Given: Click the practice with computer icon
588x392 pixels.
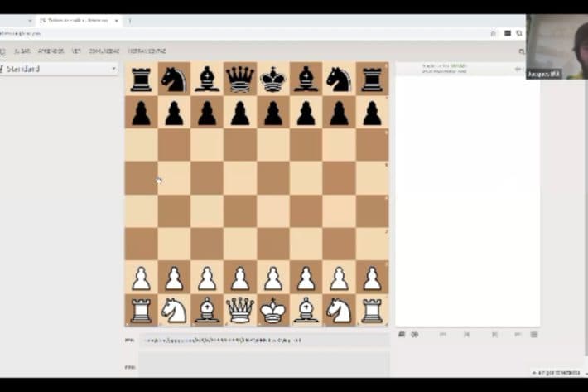Looking at the screenshot, I should pyautogui.click(x=415, y=334).
